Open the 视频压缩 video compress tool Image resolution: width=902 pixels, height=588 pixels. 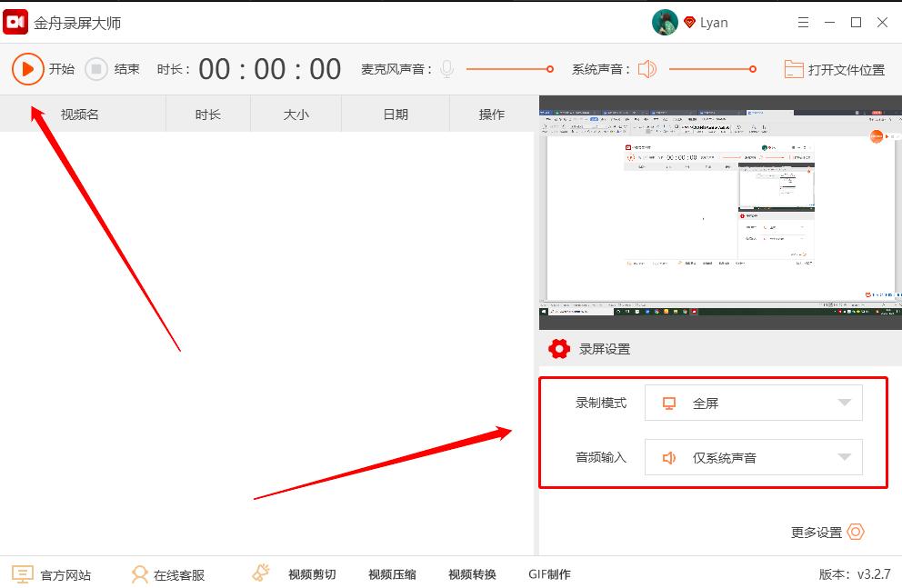[x=392, y=574]
